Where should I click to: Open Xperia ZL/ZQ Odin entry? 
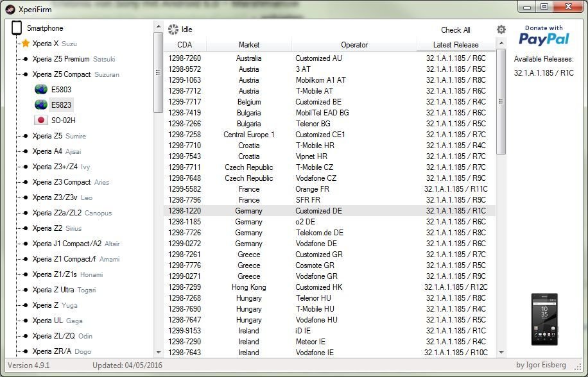[62, 336]
